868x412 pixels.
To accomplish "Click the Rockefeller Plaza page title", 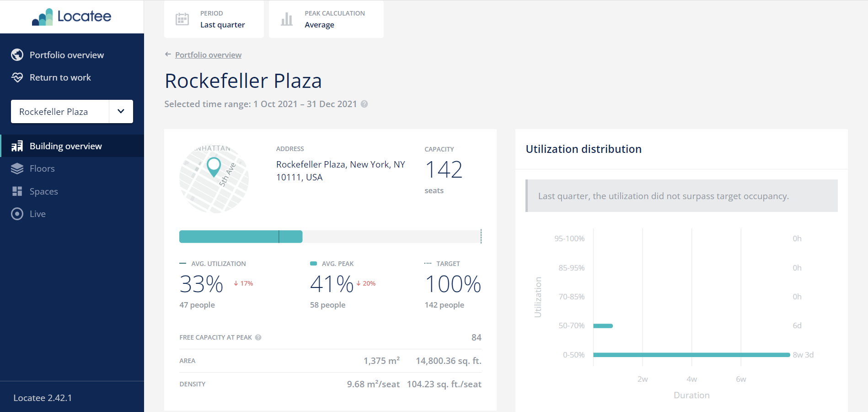I will 243,81.
